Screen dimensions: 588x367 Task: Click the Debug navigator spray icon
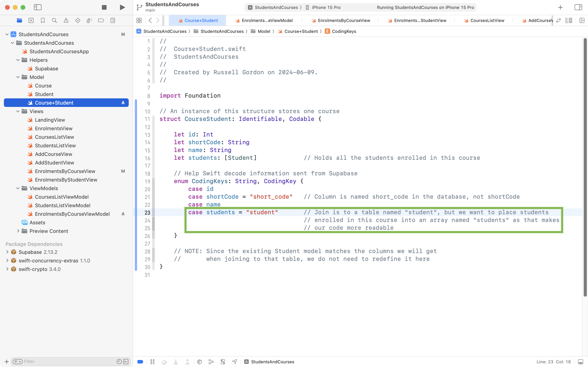click(x=89, y=20)
